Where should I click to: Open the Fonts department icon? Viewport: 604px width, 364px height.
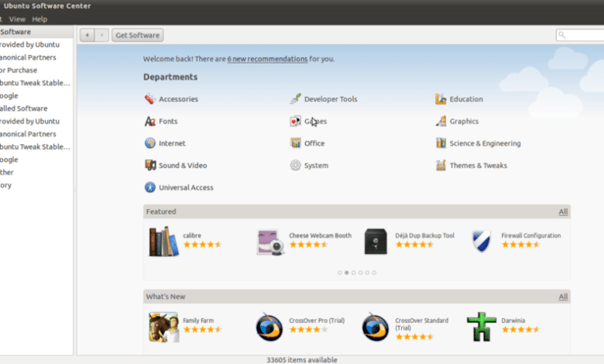(x=150, y=122)
